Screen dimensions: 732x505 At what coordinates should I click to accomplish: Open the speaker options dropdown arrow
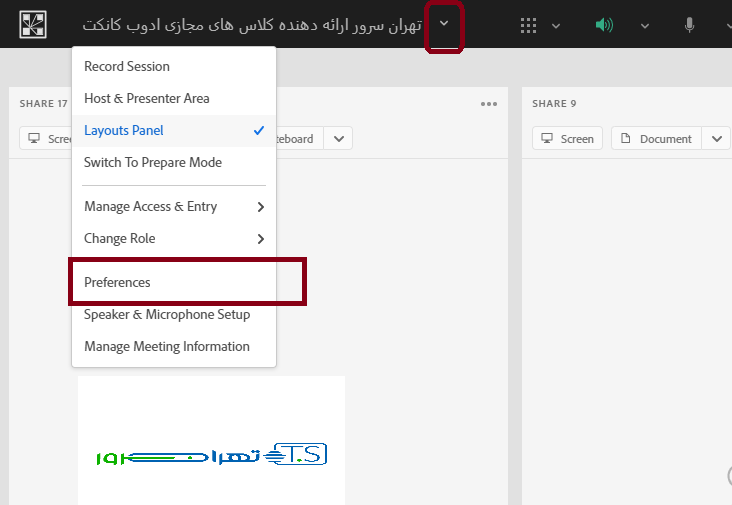pyautogui.click(x=645, y=25)
